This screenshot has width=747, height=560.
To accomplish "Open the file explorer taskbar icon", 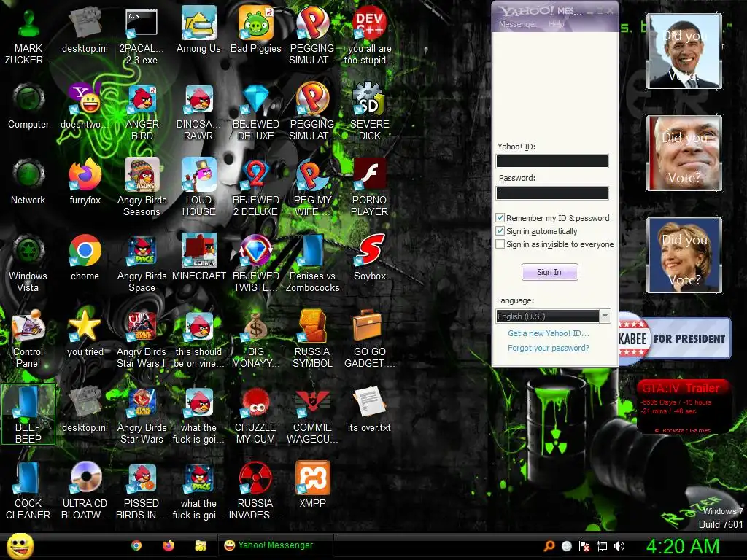I will click(201, 545).
